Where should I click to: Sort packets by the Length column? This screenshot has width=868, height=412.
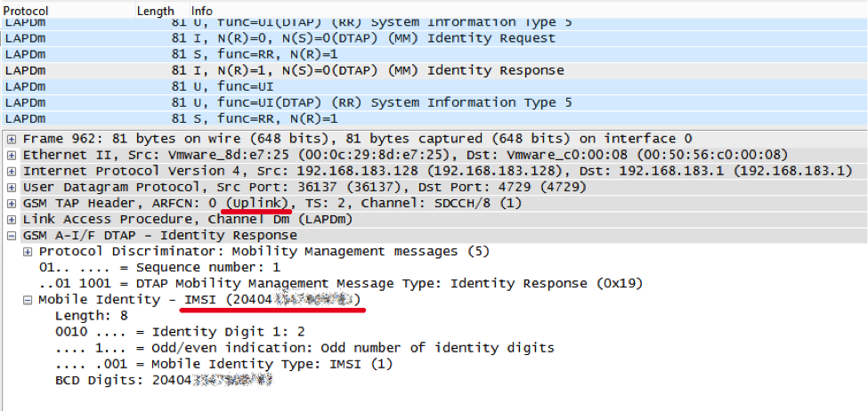click(155, 11)
